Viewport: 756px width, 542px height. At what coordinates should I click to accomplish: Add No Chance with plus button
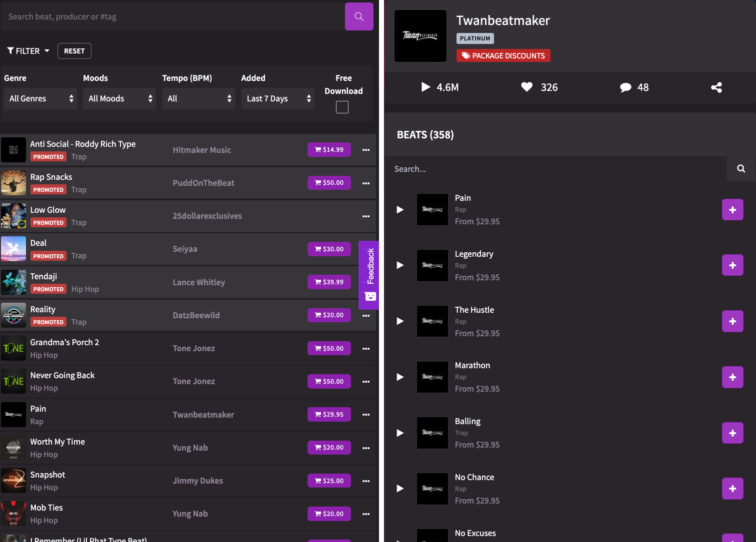click(732, 489)
